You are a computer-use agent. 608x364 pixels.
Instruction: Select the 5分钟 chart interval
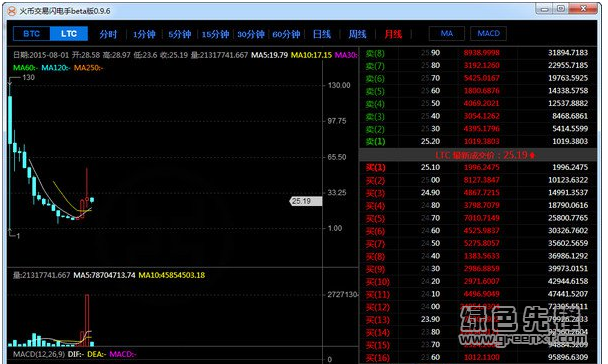(180, 35)
